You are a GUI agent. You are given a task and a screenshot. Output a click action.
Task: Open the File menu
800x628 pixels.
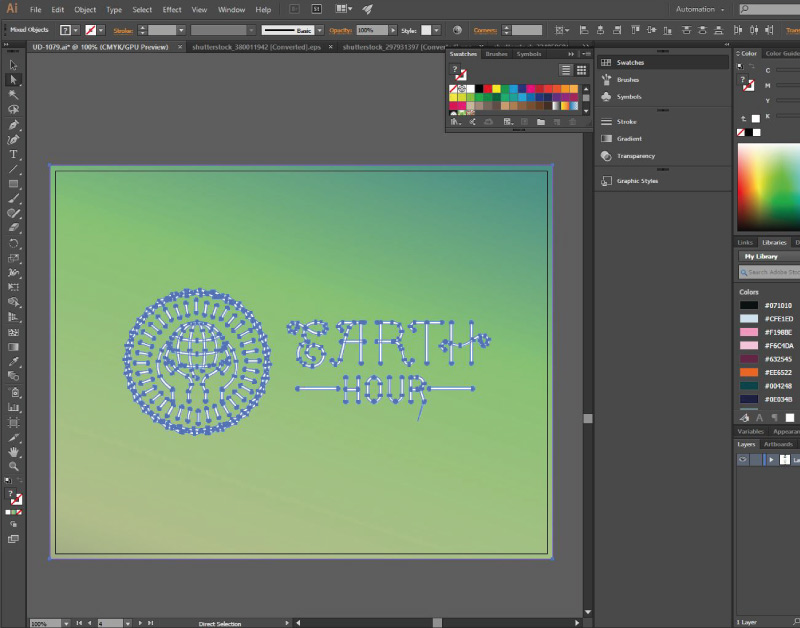[35, 10]
